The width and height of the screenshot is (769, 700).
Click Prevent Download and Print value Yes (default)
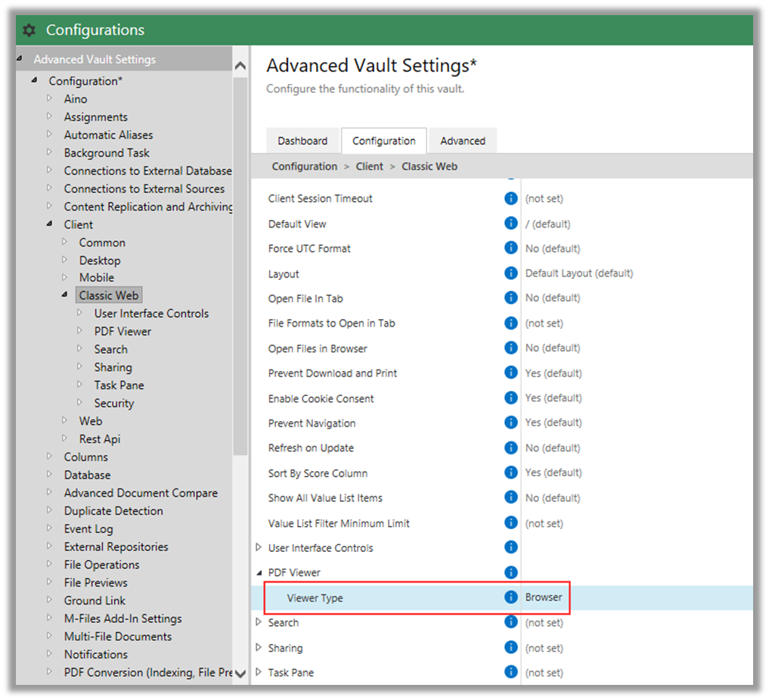click(x=553, y=373)
